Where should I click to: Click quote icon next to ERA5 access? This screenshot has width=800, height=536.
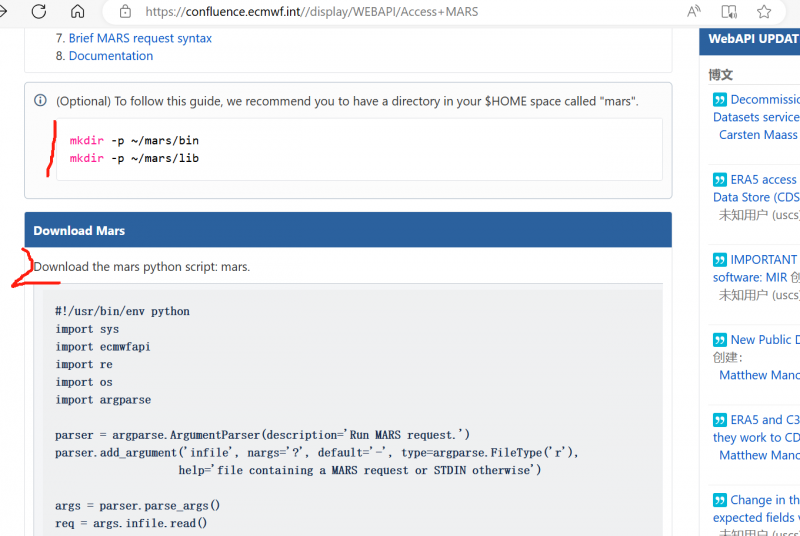click(x=720, y=180)
